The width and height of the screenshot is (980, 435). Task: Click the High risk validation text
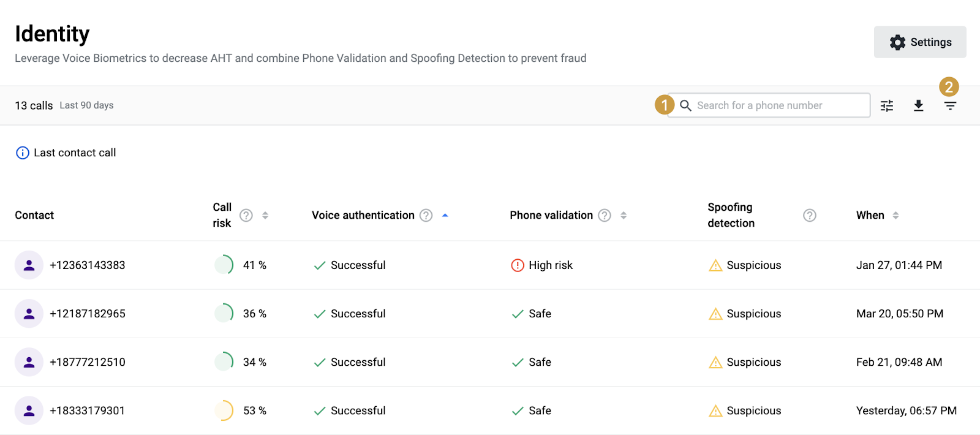[551, 265]
